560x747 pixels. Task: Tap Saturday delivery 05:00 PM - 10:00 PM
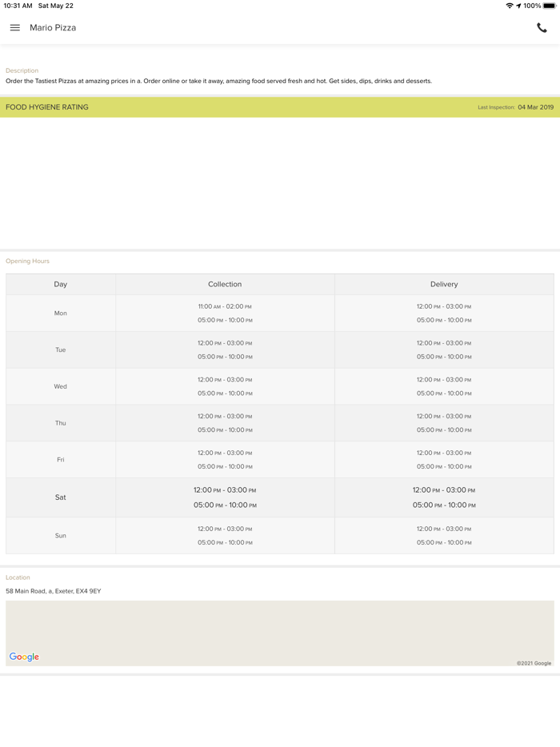pyautogui.click(x=444, y=505)
